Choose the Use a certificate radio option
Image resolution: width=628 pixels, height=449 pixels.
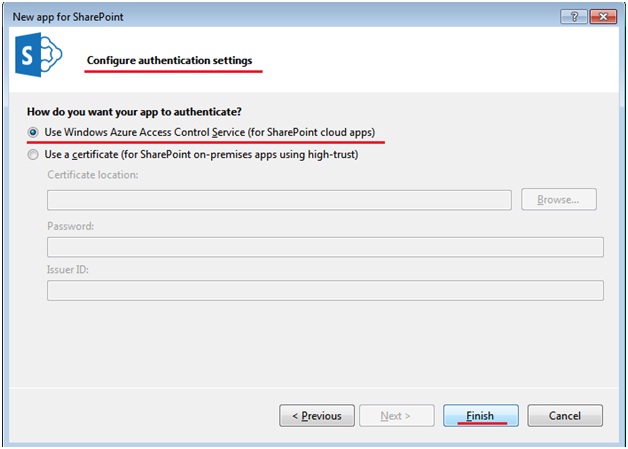tap(33, 155)
